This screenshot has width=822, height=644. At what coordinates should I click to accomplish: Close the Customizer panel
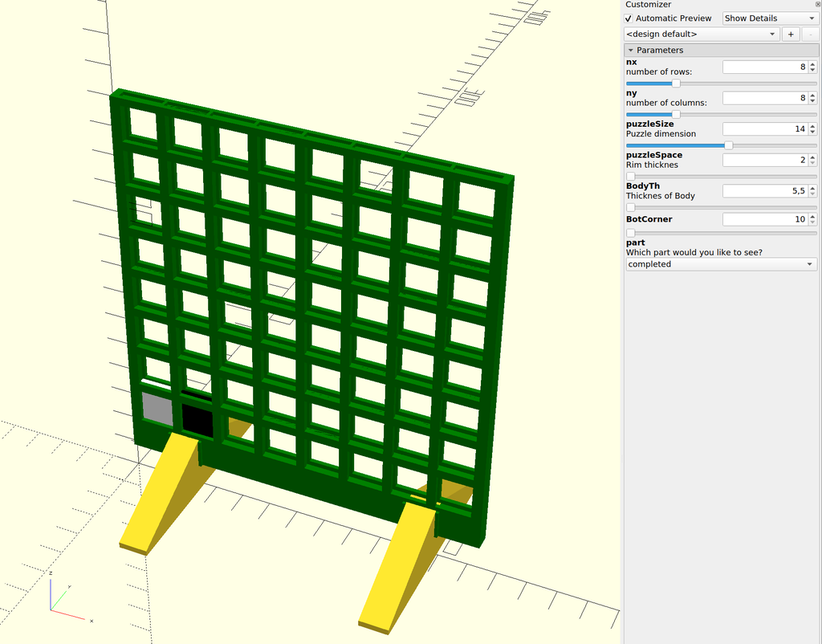pos(817,5)
